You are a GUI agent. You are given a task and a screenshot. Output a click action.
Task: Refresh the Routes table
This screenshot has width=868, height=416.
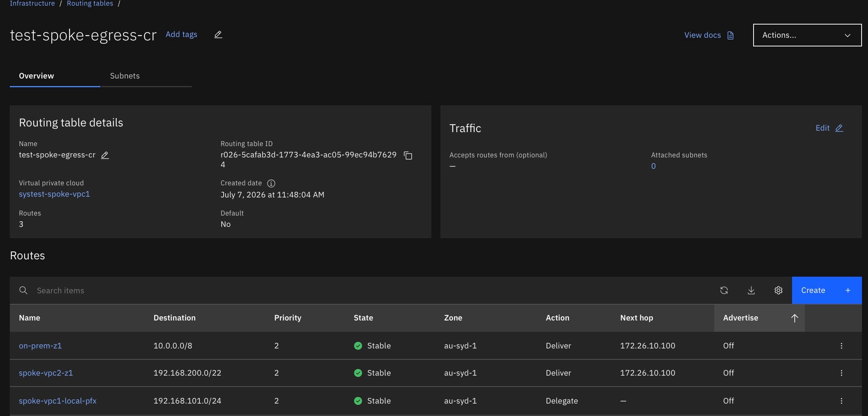(x=724, y=290)
